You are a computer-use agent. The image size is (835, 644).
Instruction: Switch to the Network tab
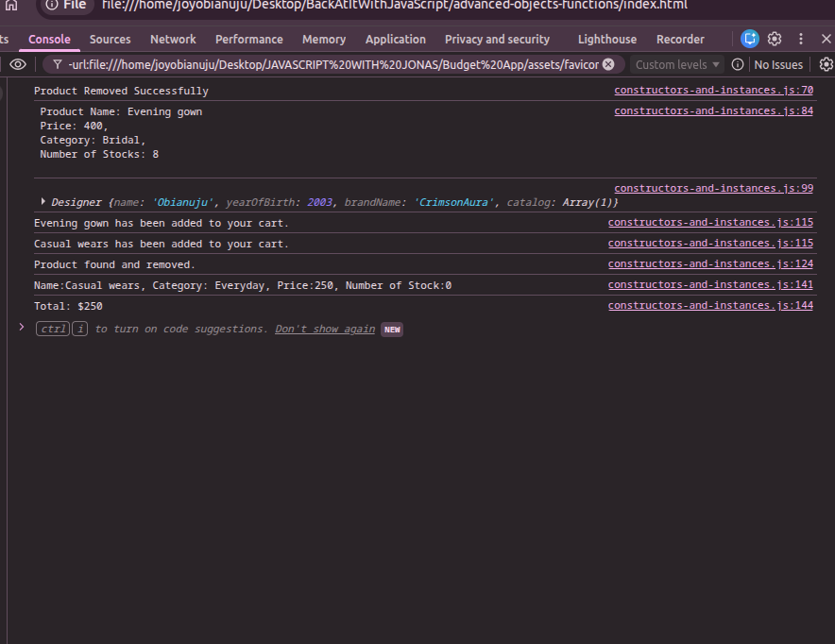pos(173,40)
